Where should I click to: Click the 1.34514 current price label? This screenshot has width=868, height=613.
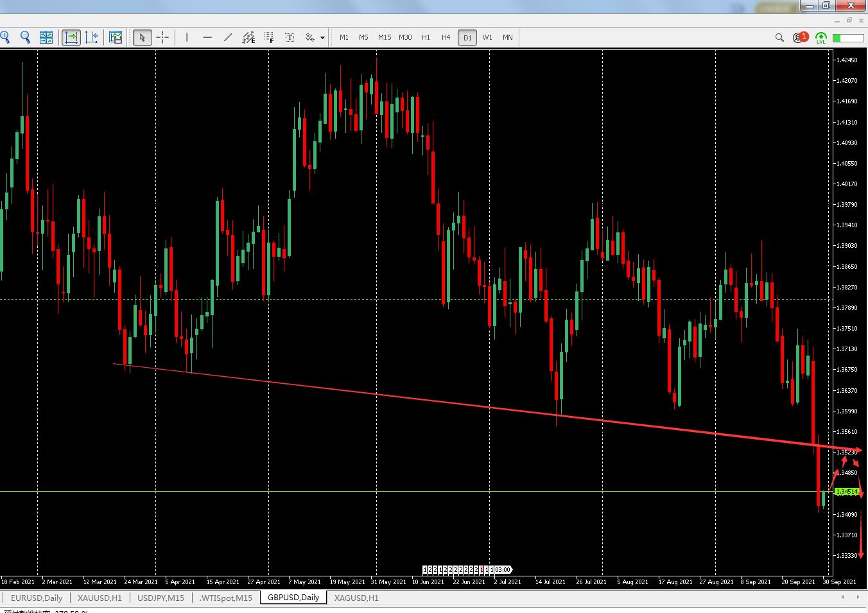[847, 492]
